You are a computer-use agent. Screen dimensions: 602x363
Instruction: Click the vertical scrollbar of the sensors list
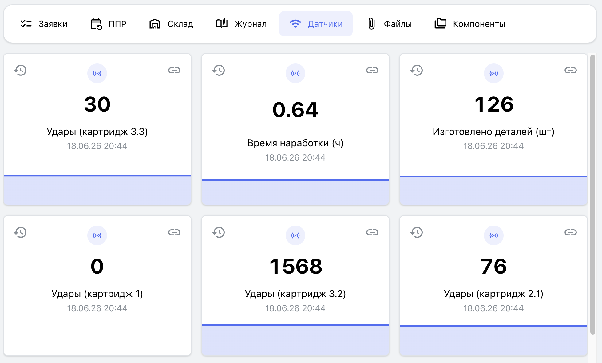tap(592, 195)
